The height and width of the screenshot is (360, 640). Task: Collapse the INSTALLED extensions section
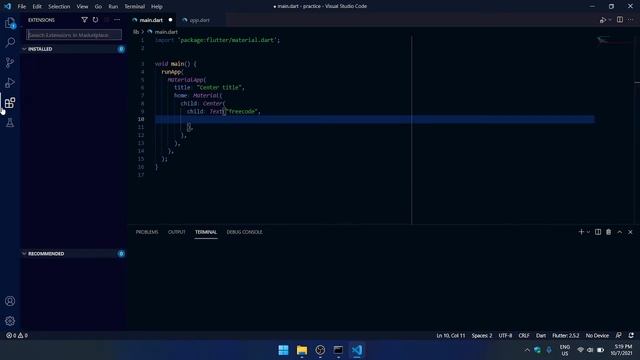coord(73,49)
